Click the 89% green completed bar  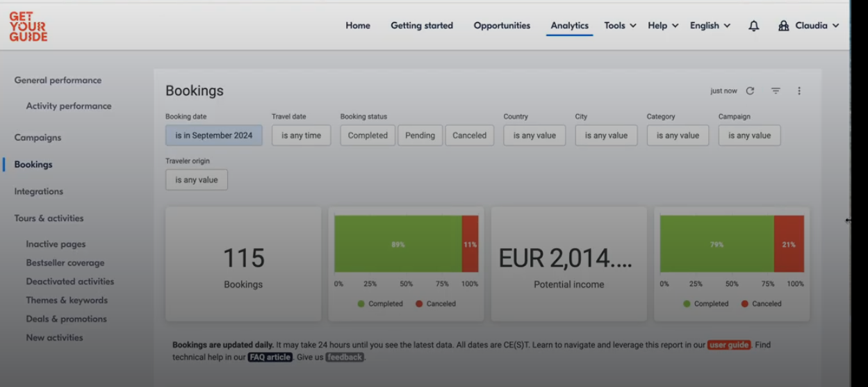pos(398,244)
